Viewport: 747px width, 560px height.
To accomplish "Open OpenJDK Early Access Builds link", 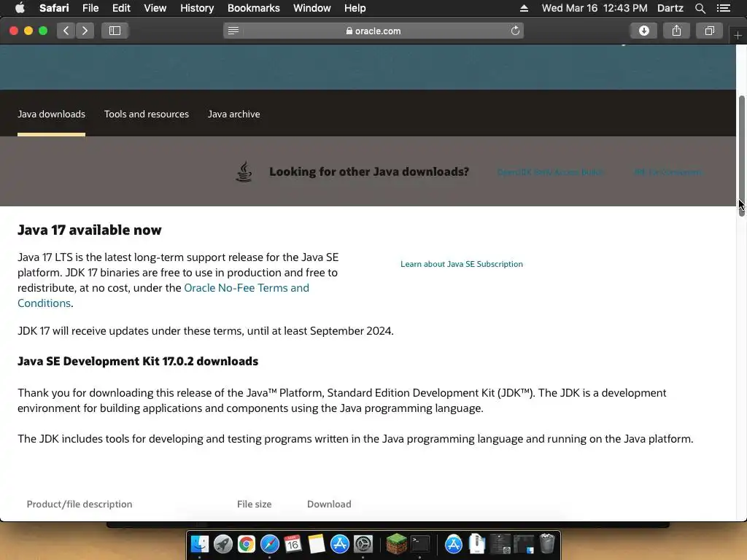I will [550, 172].
